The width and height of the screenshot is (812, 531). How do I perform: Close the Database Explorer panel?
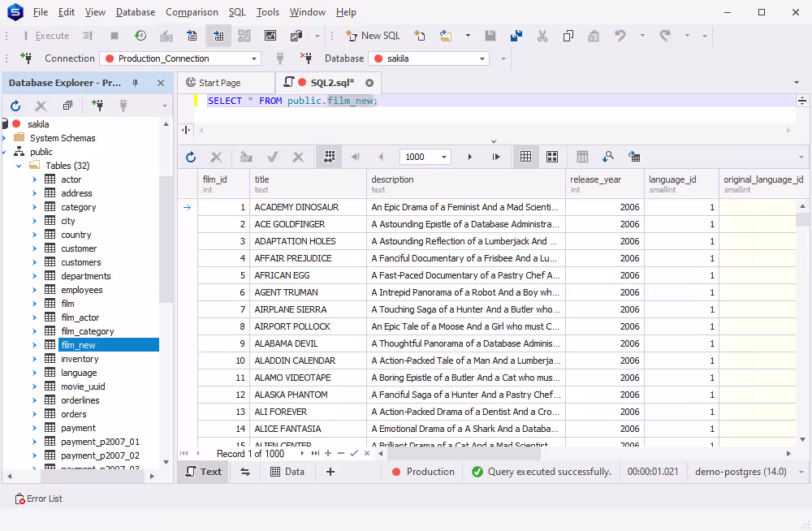tap(161, 83)
